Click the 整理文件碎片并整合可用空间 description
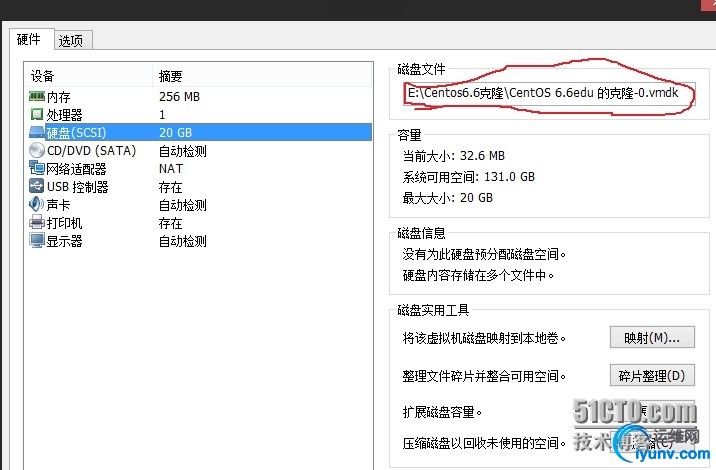This screenshot has width=716, height=470. 484,376
